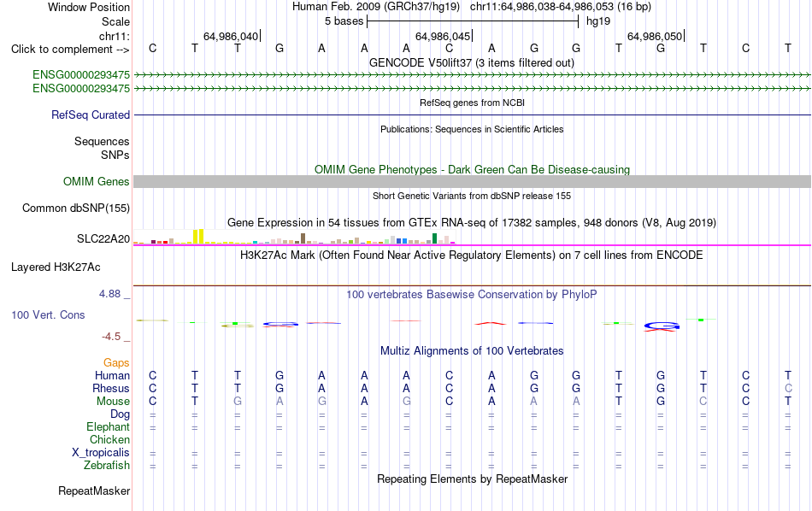The height and width of the screenshot is (511, 812).
Task: Click the Zebrafish alignment row label
Action: click(x=107, y=466)
